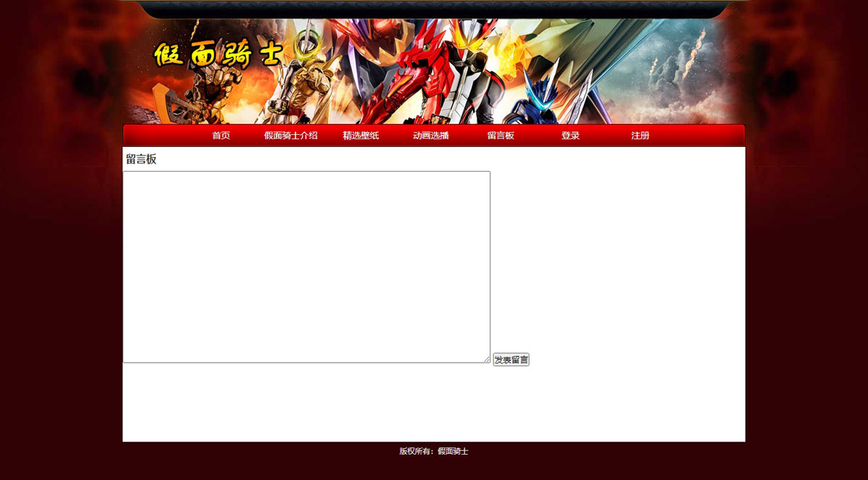Submit with the 发表留言 button
The width and height of the screenshot is (868, 480).
pos(511,360)
